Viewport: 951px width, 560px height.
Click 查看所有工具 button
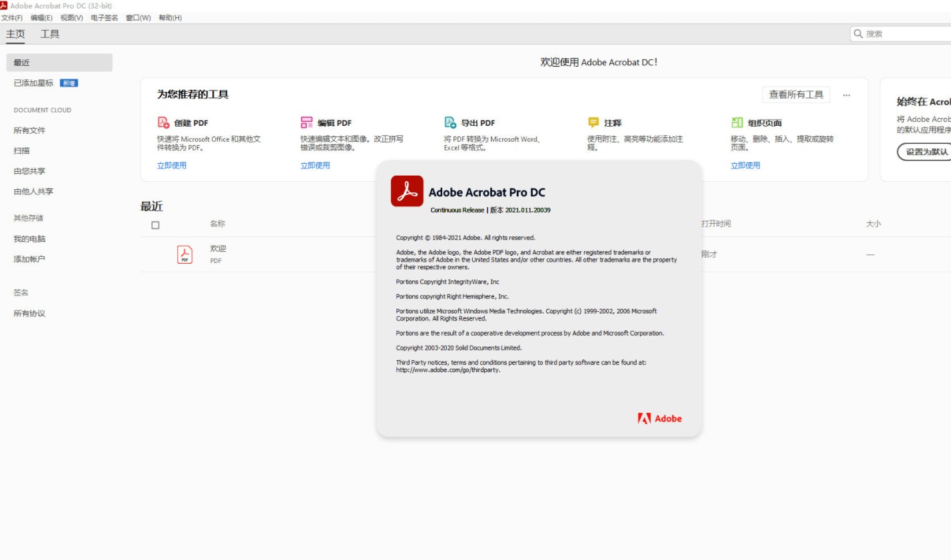[x=796, y=95]
